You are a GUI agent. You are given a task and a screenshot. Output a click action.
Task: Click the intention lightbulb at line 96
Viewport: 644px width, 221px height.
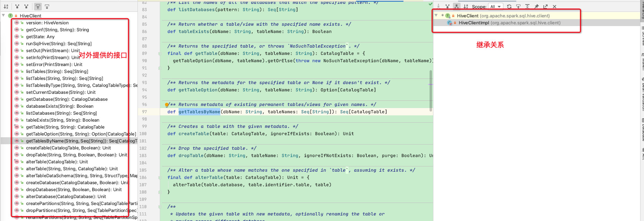167,105
